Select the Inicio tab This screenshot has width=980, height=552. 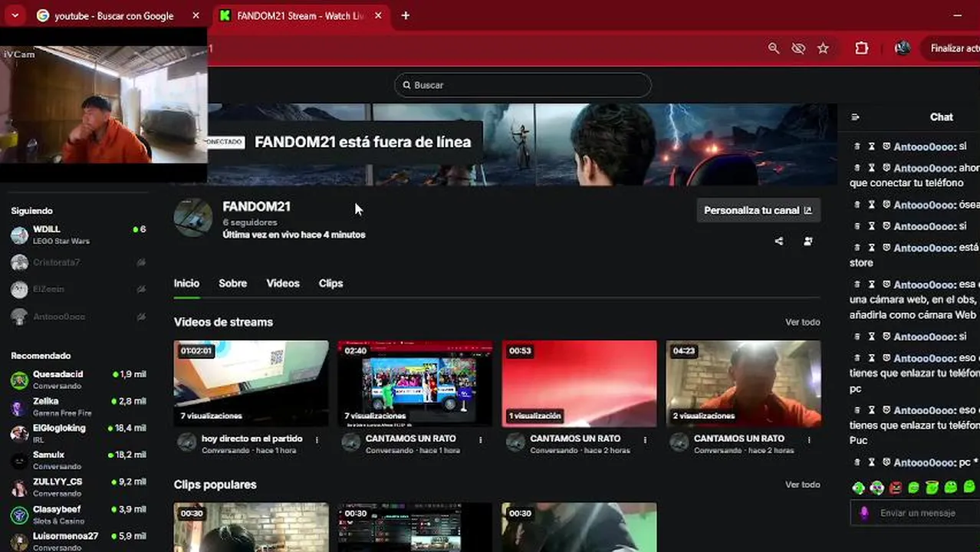[x=186, y=283]
